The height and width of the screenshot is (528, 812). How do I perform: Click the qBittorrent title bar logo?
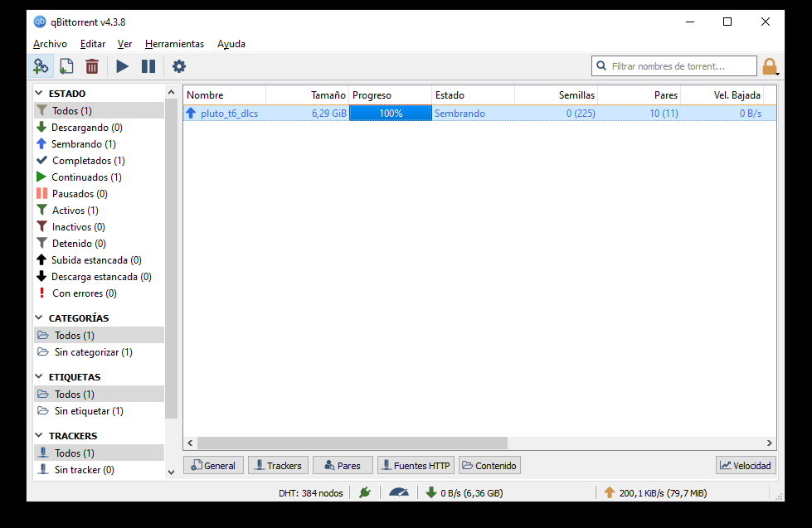(x=40, y=22)
